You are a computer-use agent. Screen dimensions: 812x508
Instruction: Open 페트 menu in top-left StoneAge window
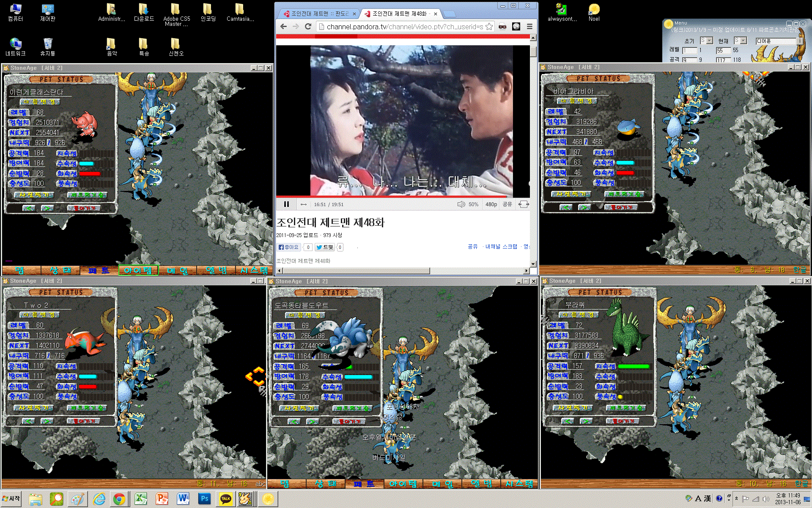tap(99, 271)
